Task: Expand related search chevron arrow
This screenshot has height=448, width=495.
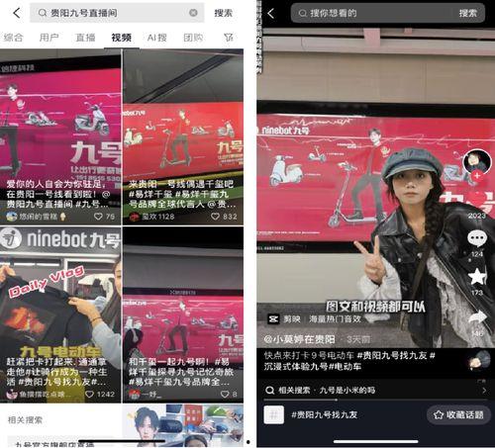Action: pyautogui.click(x=484, y=391)
